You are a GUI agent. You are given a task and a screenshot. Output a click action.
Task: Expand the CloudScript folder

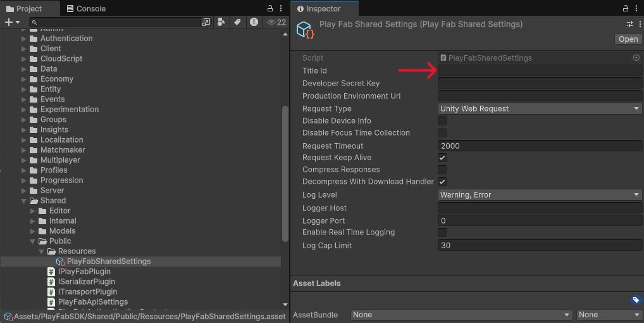coord(24,59)
